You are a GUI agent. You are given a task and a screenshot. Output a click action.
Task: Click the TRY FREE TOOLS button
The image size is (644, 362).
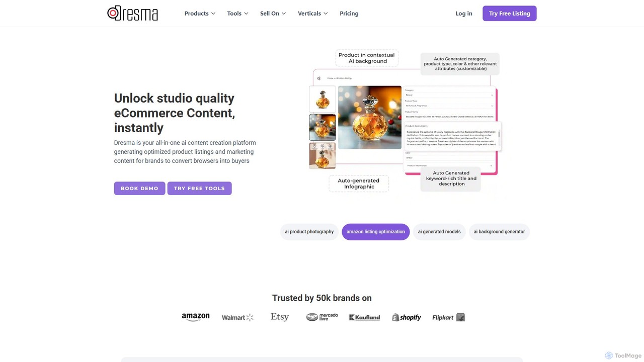coord(199,188)
